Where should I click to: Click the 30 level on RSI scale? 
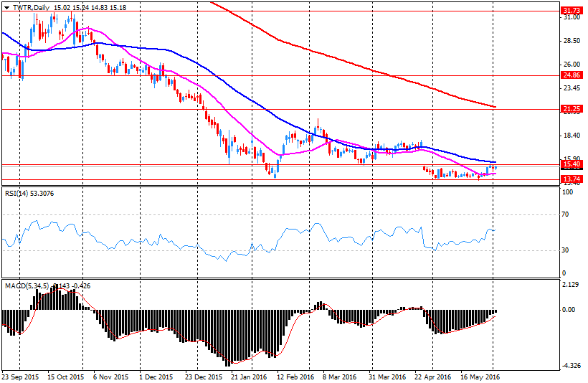[x=566, y=250]
